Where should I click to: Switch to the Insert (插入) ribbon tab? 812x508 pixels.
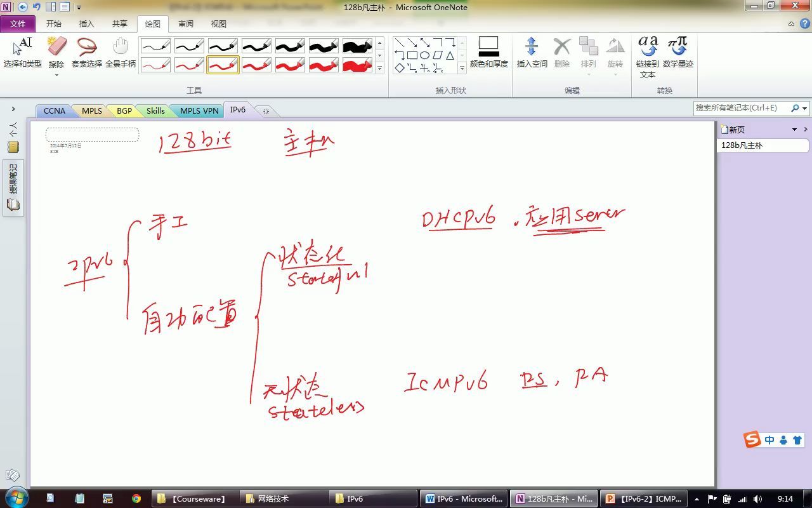point(86,23)
